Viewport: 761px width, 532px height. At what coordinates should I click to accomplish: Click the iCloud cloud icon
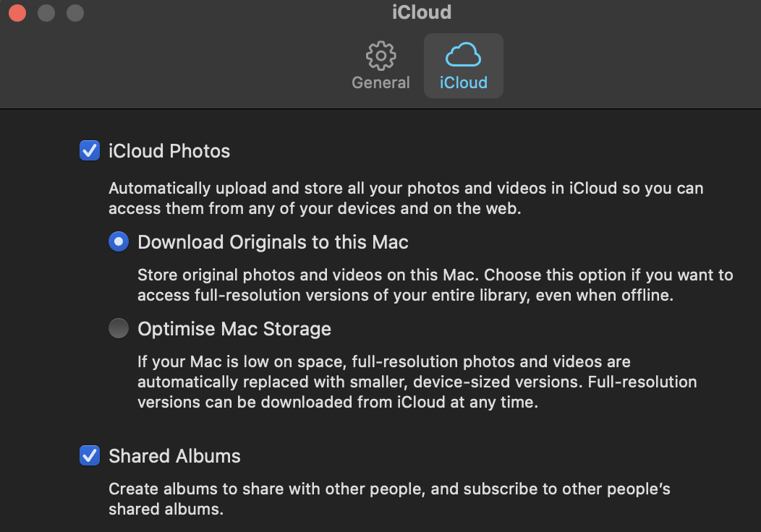click(463, 55)
